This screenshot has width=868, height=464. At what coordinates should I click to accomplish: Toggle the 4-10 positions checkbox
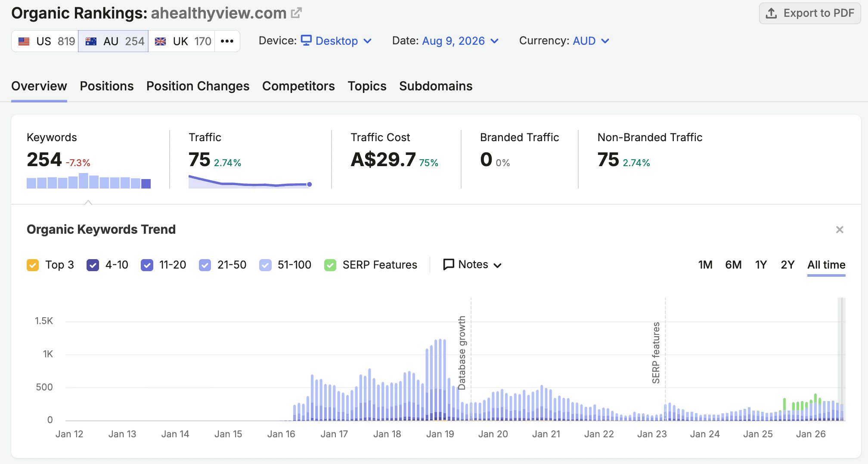coord(93,265)
